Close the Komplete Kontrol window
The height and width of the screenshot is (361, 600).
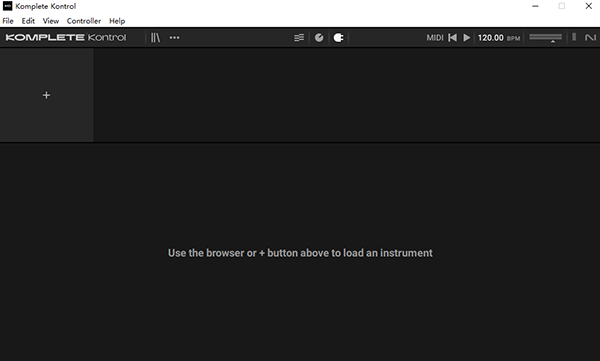(x=589, y=6)
